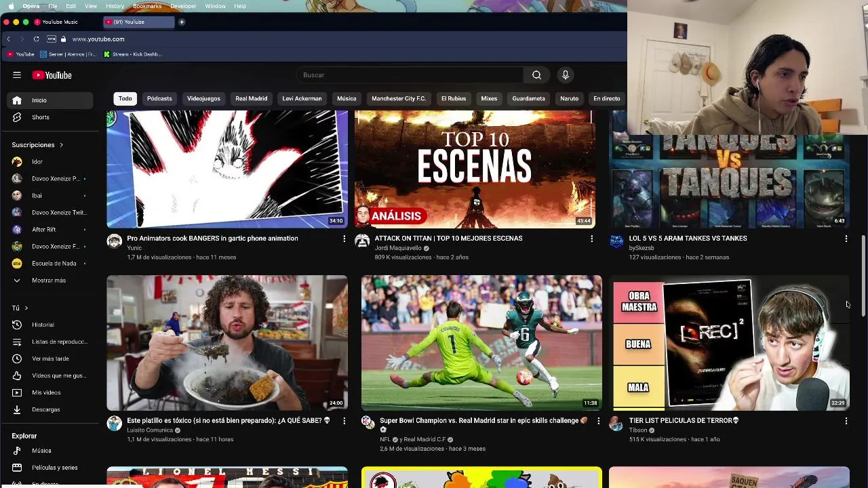Expand the Suscripciones section chevron
Viewport: 868px width, 488px height.
coord(61,145)
